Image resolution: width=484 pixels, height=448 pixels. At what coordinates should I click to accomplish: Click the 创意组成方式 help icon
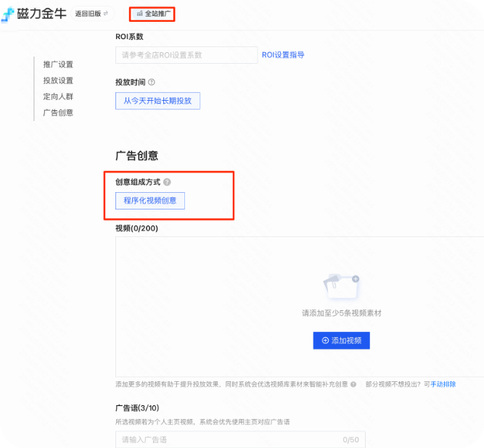(x=167, y=182)
